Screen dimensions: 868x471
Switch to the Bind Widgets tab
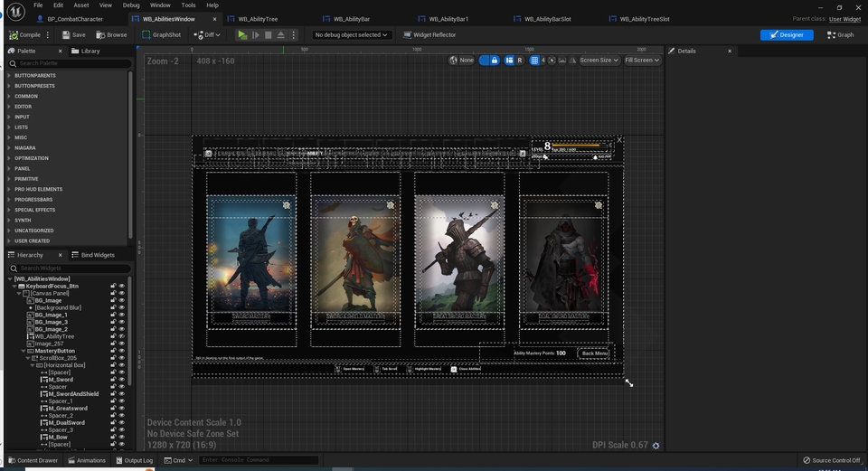(x=93, y=255)
